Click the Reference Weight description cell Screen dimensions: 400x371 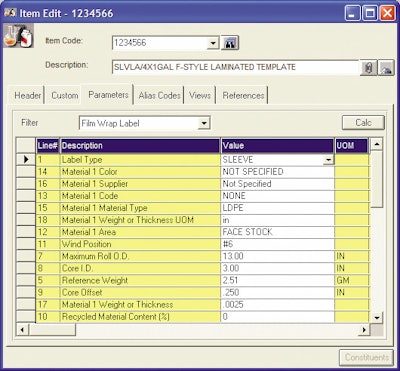point(140,280)
